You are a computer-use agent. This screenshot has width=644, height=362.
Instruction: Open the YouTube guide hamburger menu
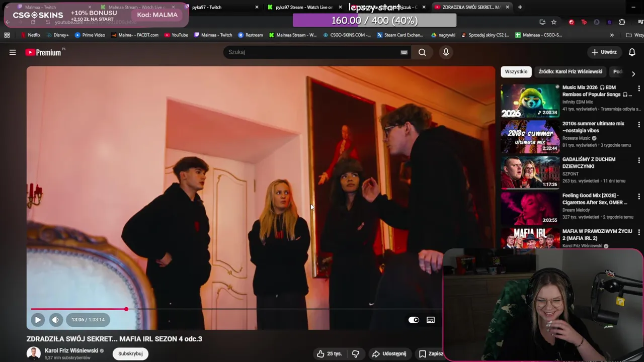coord(13,52)
